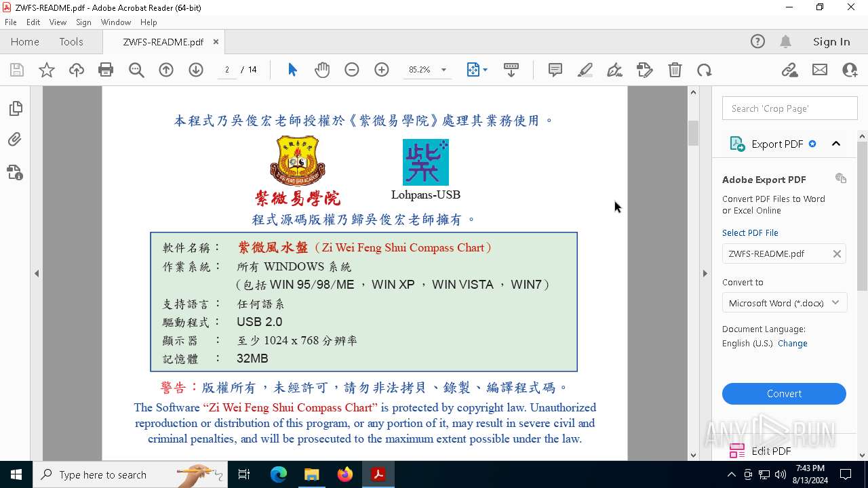Open the Help menu
Screen dimensions: 868x488
(149, 22)
